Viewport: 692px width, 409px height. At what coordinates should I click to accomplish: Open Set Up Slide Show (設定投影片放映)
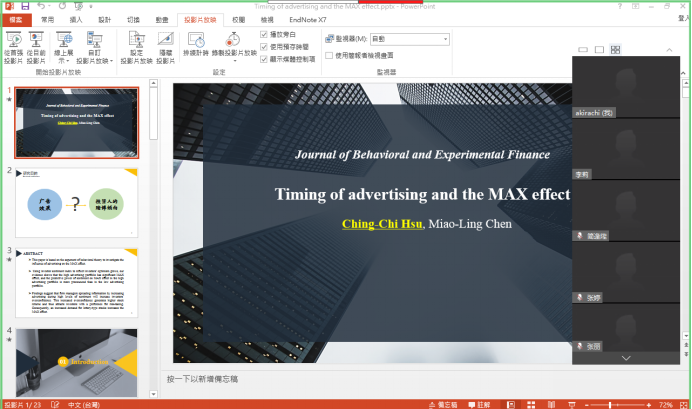click(x=136, y=48)
